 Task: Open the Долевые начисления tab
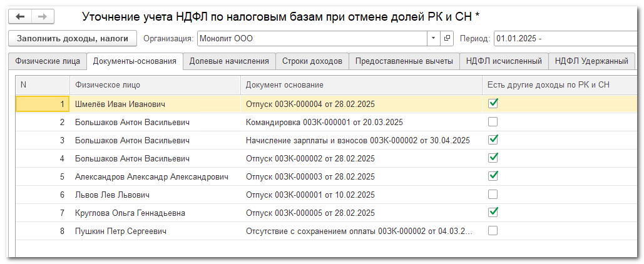229,61
